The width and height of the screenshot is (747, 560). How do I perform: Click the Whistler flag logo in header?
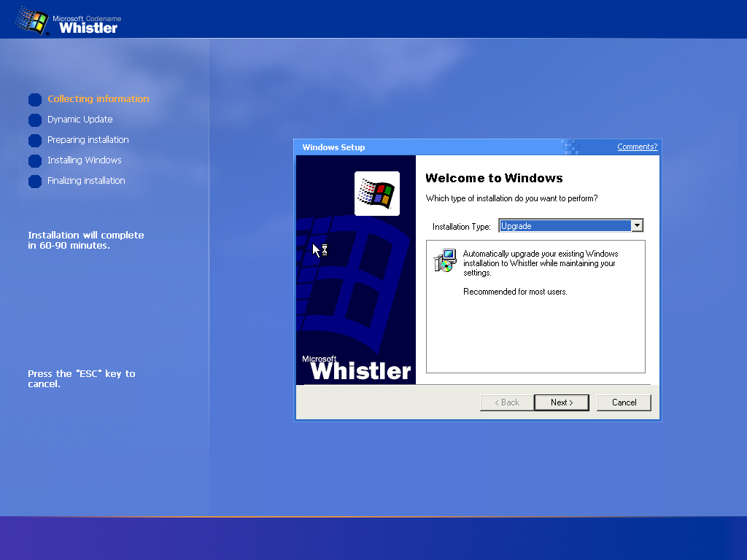click(32, 20)
